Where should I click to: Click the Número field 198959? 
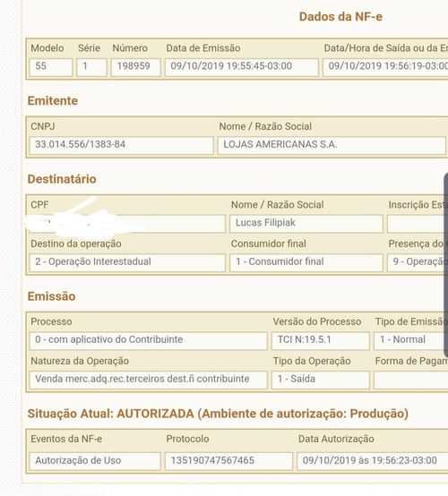(135, 67)
